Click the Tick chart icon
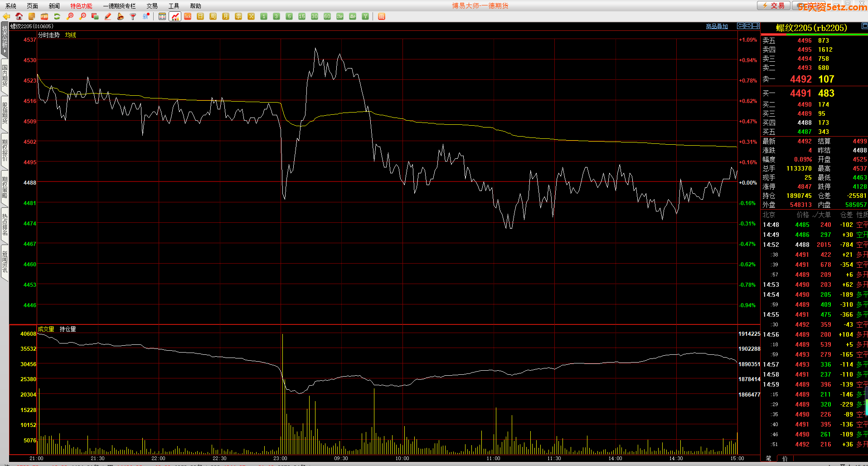The image size is (868, 466). tap(188, 16)
